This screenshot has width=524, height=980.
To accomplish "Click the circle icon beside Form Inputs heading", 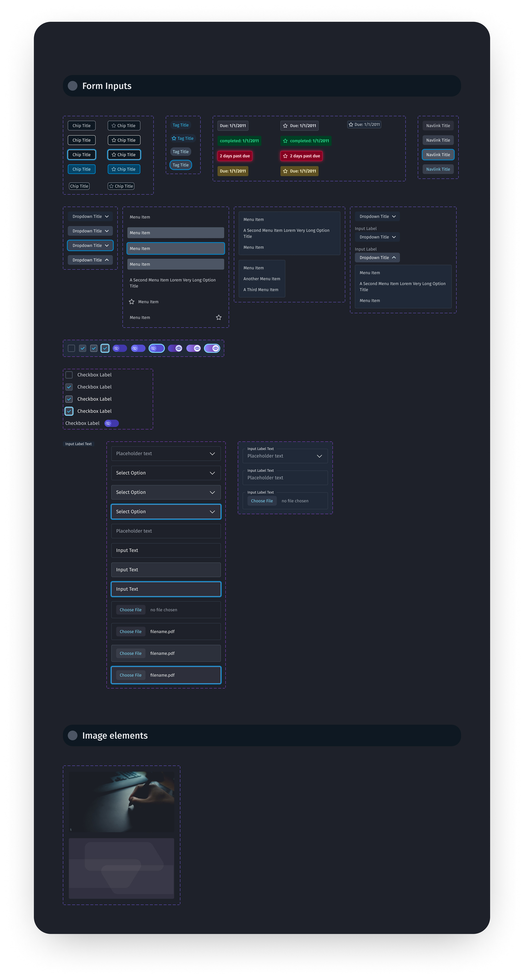I will coord(73,86).
